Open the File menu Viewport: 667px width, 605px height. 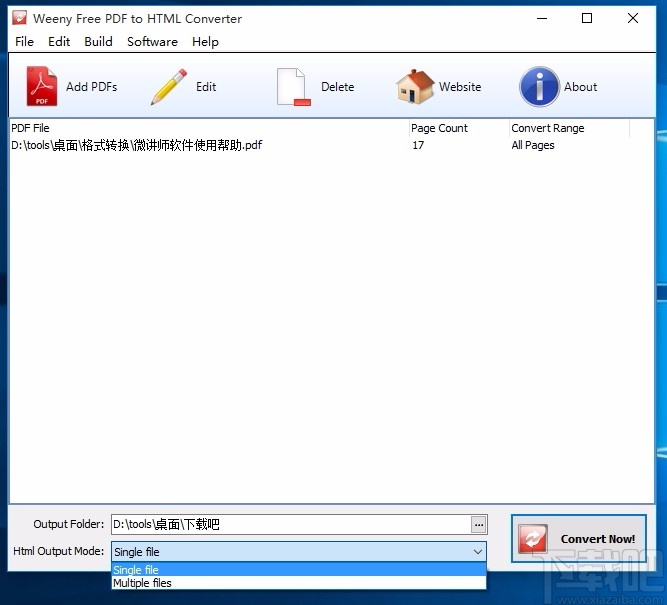(24, 42)
